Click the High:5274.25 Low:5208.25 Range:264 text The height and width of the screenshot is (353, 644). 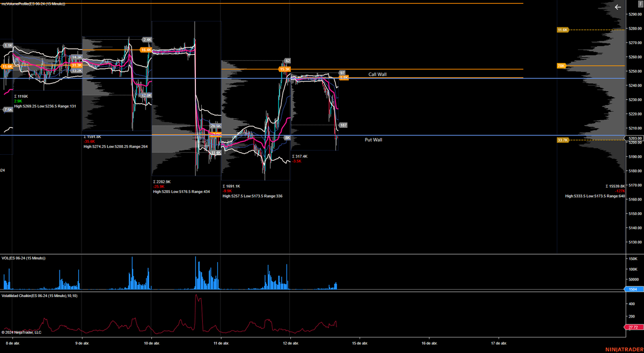click(115, 147)
